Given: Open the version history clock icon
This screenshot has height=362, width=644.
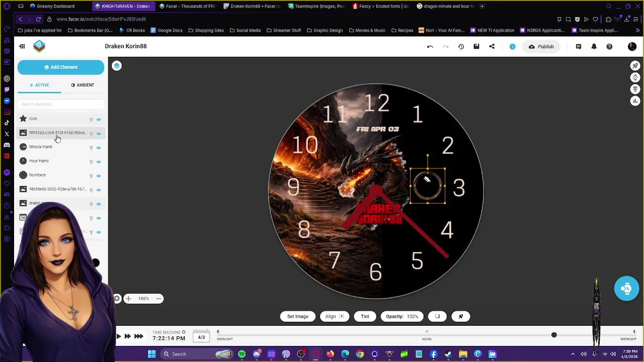Looking at the screenshot, I should (x=461, y=46).
